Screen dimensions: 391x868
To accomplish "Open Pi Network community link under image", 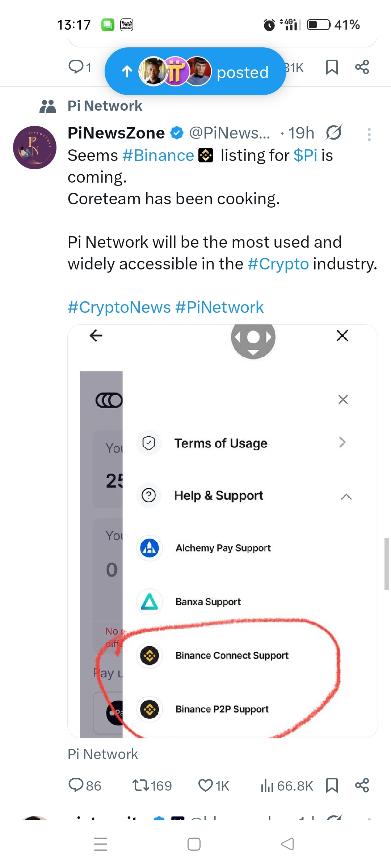I will coord(103,754).
